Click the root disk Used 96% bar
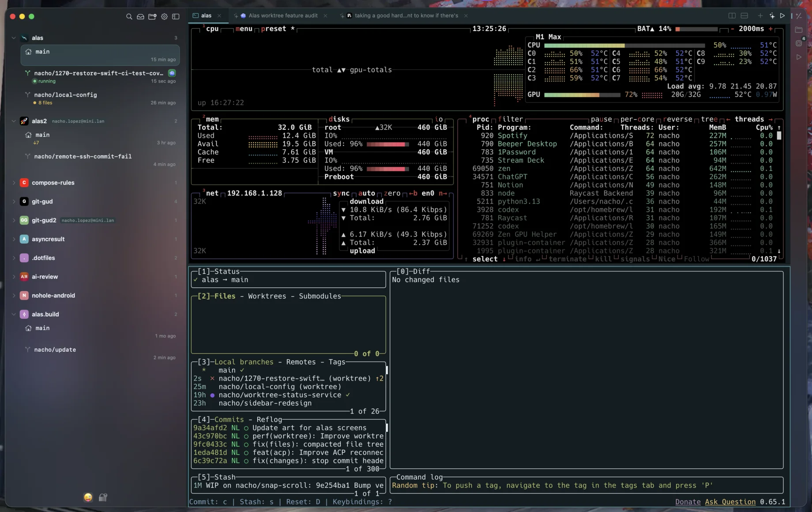The image size is (812, 512). coord(387,144)
